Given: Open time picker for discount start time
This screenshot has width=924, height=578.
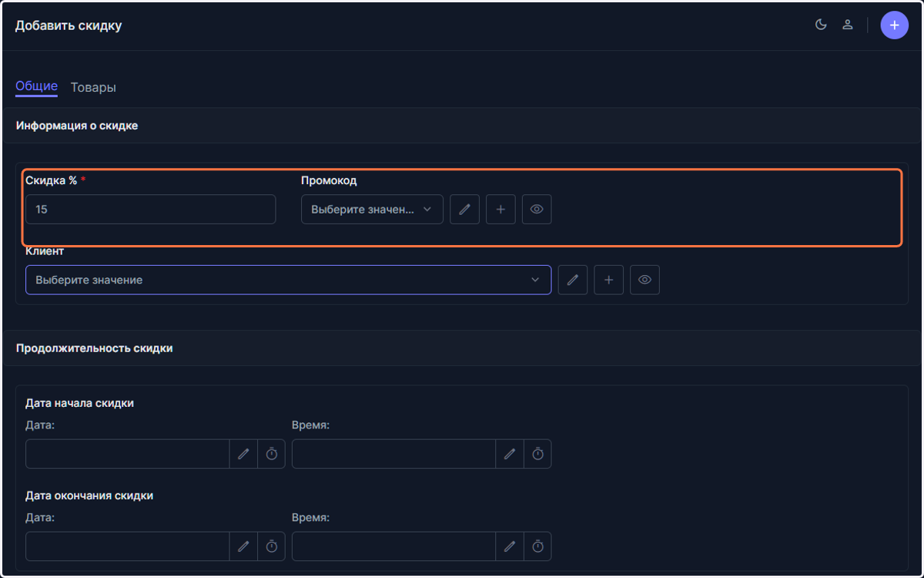Looking at the screenshot, I should 509,454.
